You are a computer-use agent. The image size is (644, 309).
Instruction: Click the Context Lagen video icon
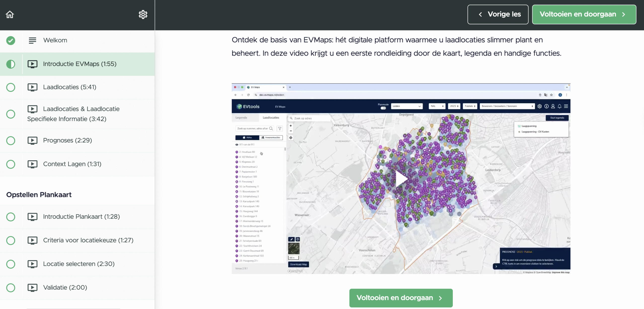click(x=32, y=164)
